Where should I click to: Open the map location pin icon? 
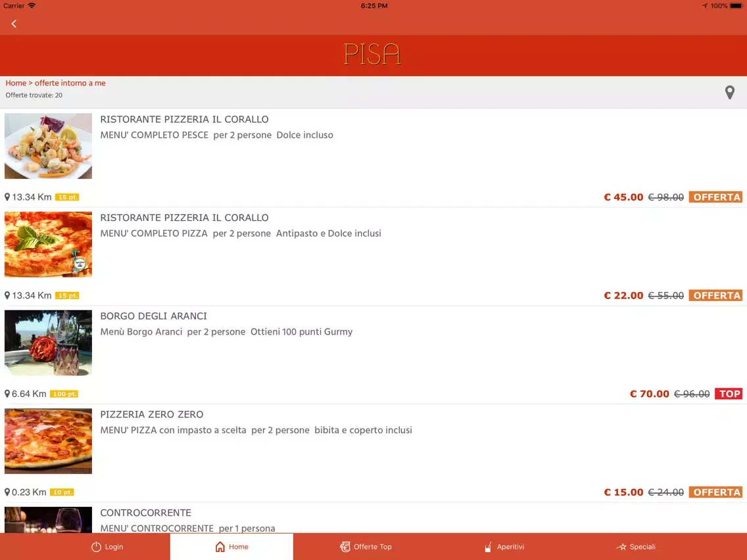[729, 93]
